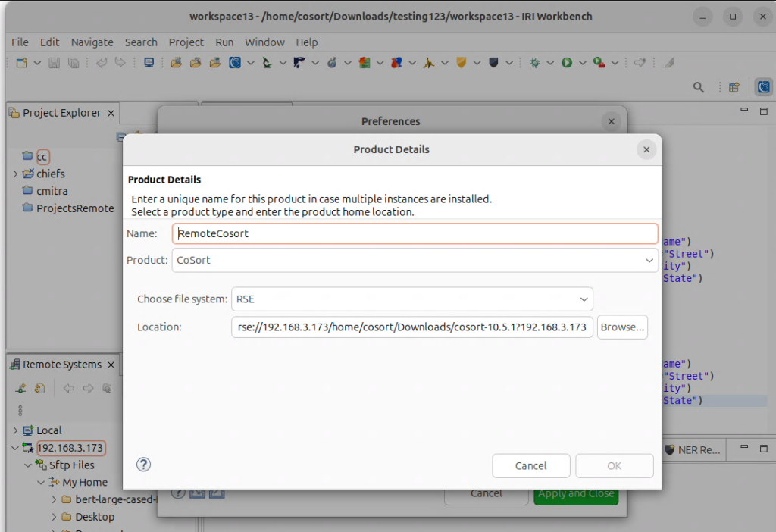Click the Open Perspective icon
The image size is (776, 532).
pyautogui.click(x=734, y=88)
